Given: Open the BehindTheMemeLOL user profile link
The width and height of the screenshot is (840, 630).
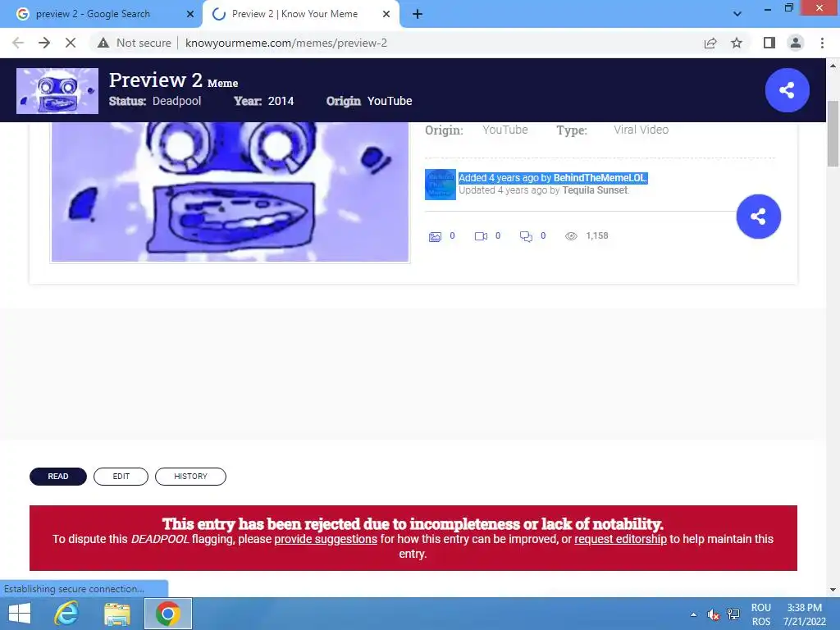Looking at the screenshot, I should (x=600, y=178).
